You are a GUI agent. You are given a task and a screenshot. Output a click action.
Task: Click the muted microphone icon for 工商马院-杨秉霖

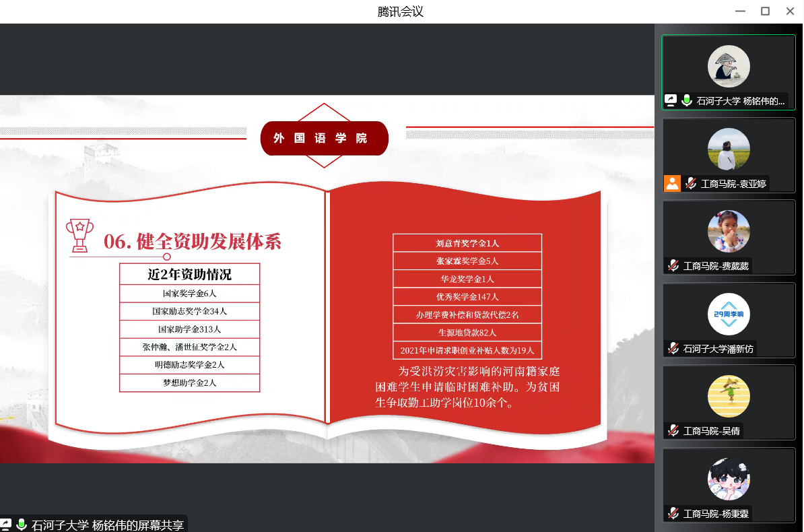click(x=673, y=513)
